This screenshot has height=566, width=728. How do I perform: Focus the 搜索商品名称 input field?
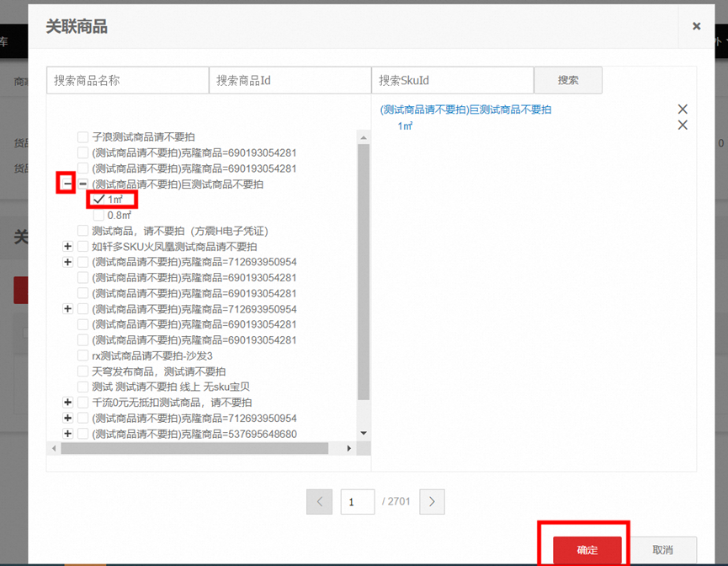[127, 80]
